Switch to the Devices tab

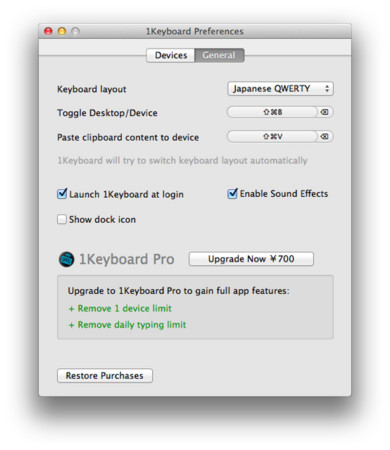coord(171,55)
